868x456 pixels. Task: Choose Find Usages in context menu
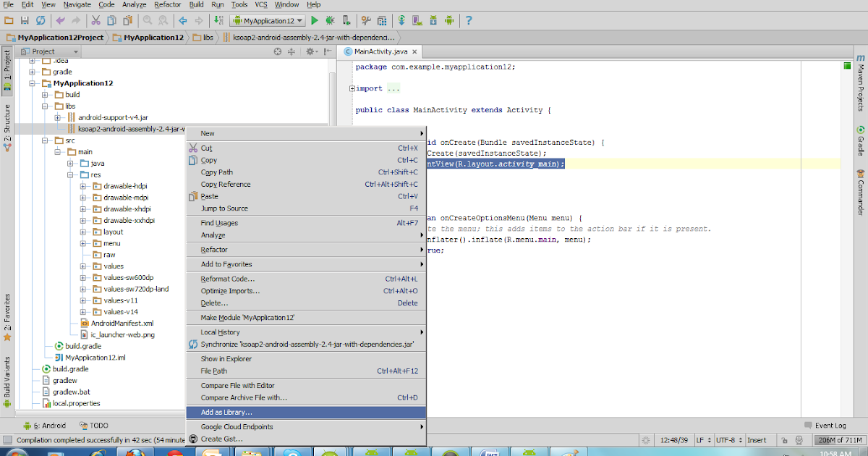click(307, 223)
